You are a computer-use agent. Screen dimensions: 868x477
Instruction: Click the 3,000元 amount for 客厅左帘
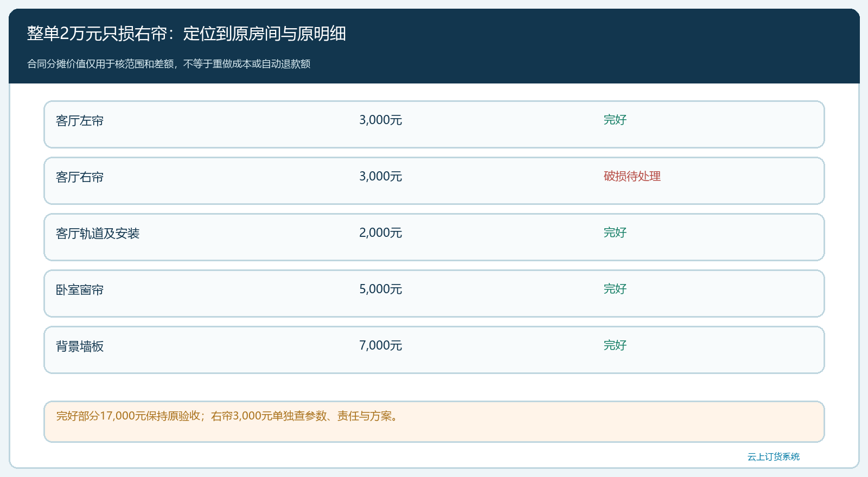(380, 120)
